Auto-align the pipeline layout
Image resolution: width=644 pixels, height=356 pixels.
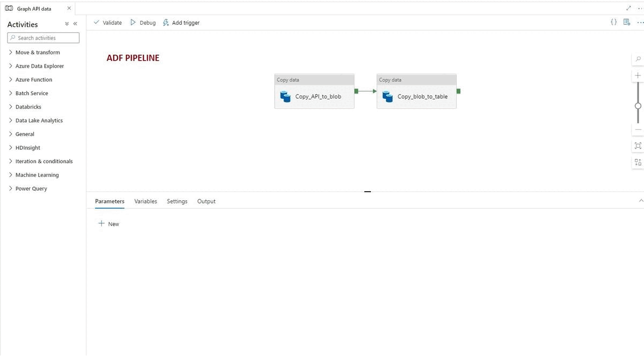click(638, 162)
